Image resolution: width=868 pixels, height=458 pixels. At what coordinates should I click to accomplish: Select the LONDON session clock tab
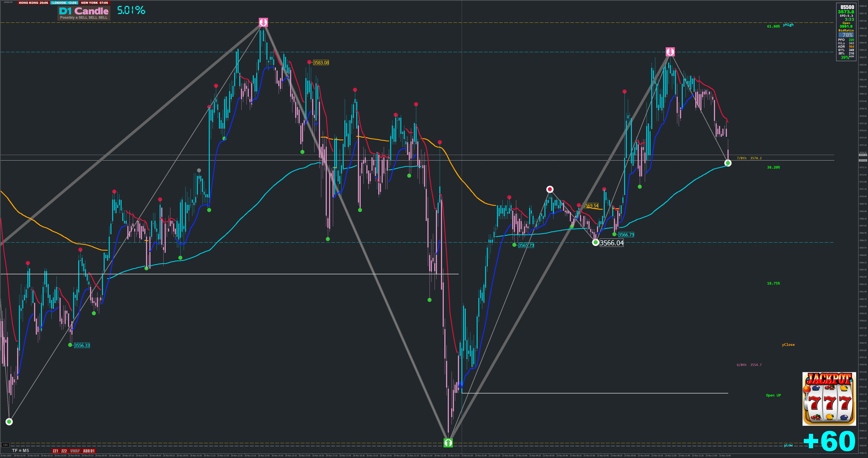[x=64, y=3]
